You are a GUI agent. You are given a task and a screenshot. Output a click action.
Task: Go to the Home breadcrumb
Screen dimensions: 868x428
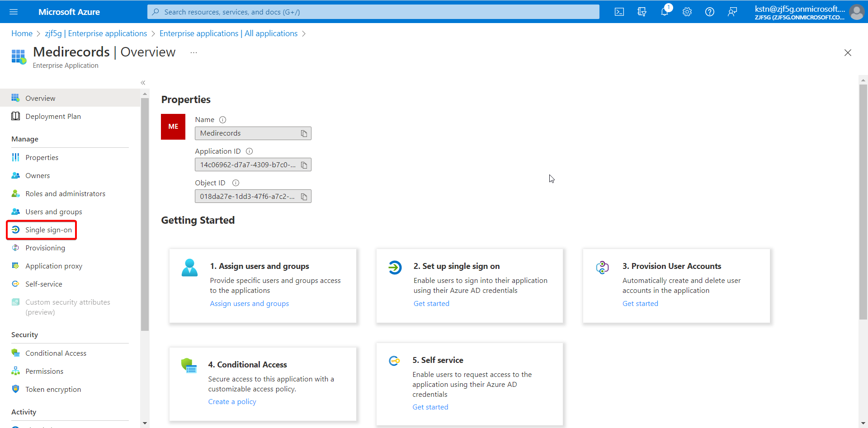(x=22, y=33)
